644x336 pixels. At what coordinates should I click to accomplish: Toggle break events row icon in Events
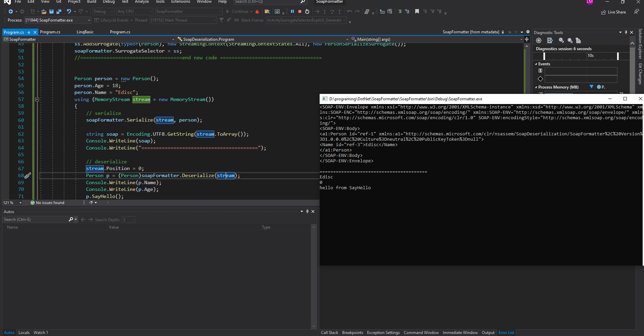540,71
